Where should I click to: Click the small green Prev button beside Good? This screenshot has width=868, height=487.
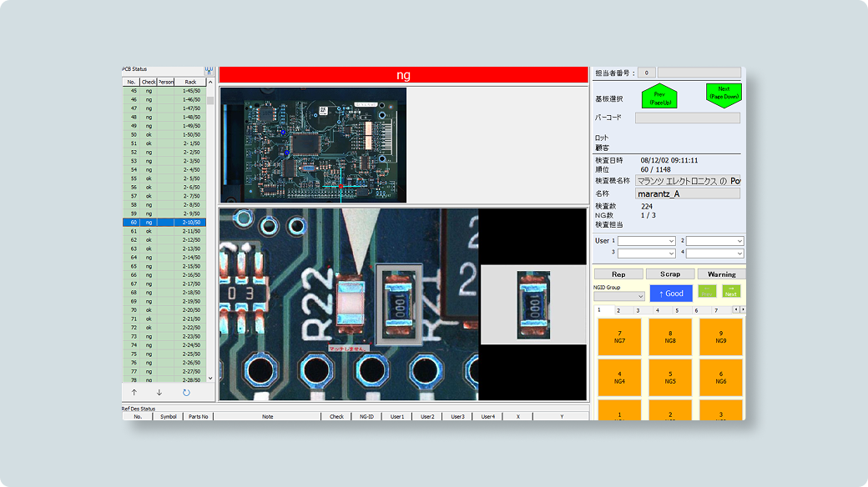tap(707, 292)
